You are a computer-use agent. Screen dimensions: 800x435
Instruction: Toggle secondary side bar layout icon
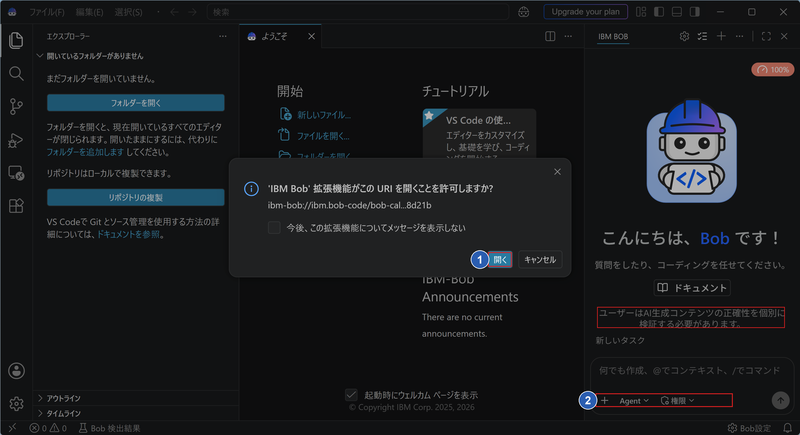click(695, 12)
